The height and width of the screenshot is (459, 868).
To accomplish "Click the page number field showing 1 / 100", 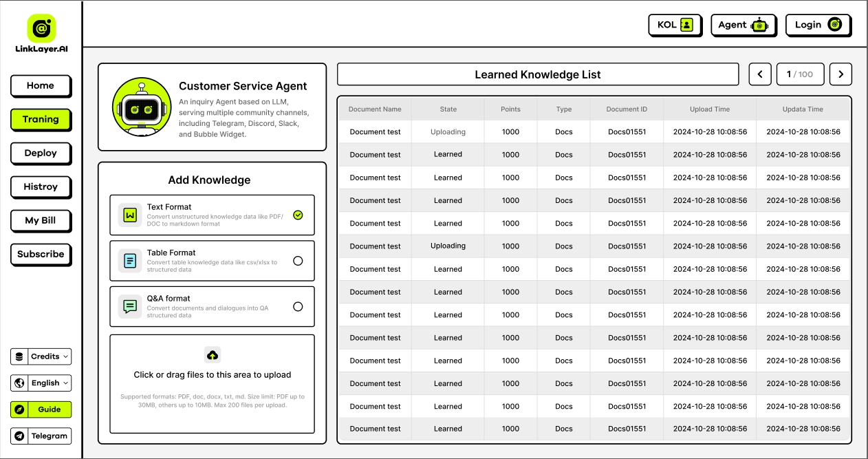I will tap(801, 74).
